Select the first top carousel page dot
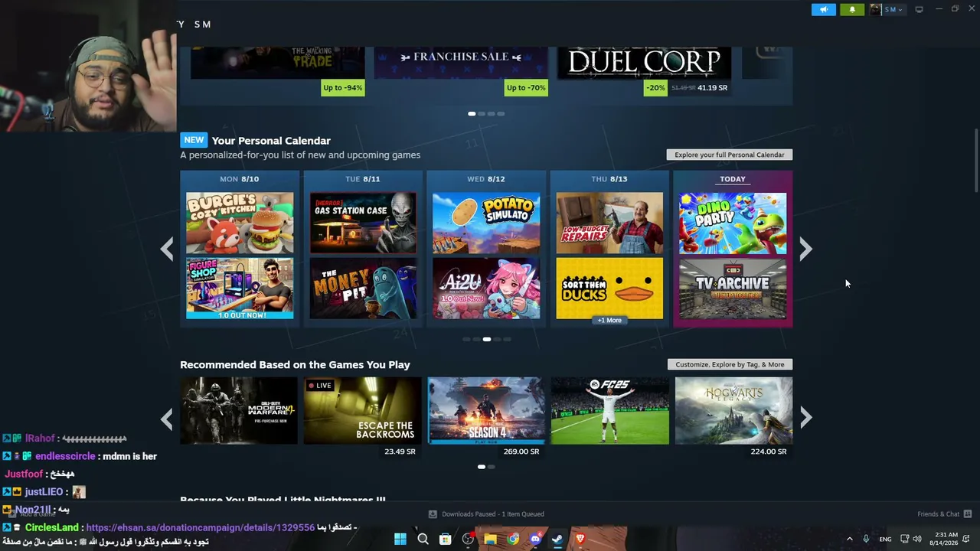 472,114
